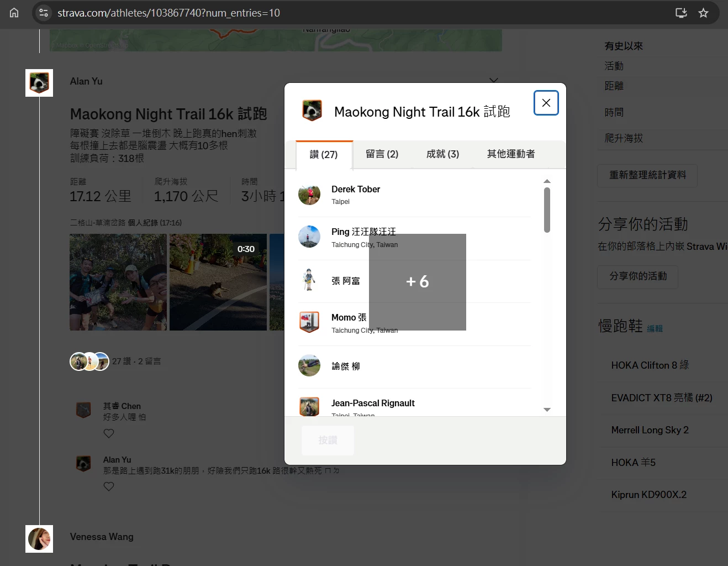Click the kudos list scrollbar thumb
728x566 pixels.
tap(547, 210)
